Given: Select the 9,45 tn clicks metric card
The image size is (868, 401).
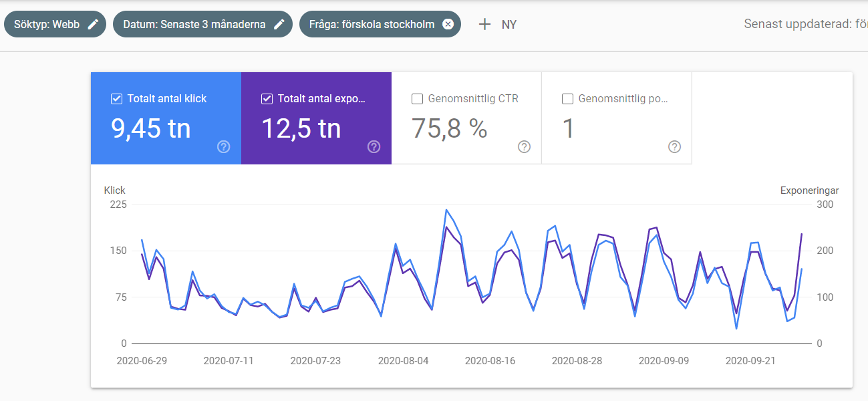Looking at the screenshot, I should click(x=166, y=118).
